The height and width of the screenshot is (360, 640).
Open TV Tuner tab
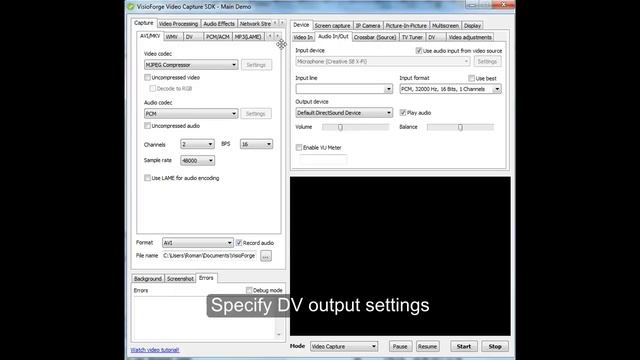tap(412, 37)
